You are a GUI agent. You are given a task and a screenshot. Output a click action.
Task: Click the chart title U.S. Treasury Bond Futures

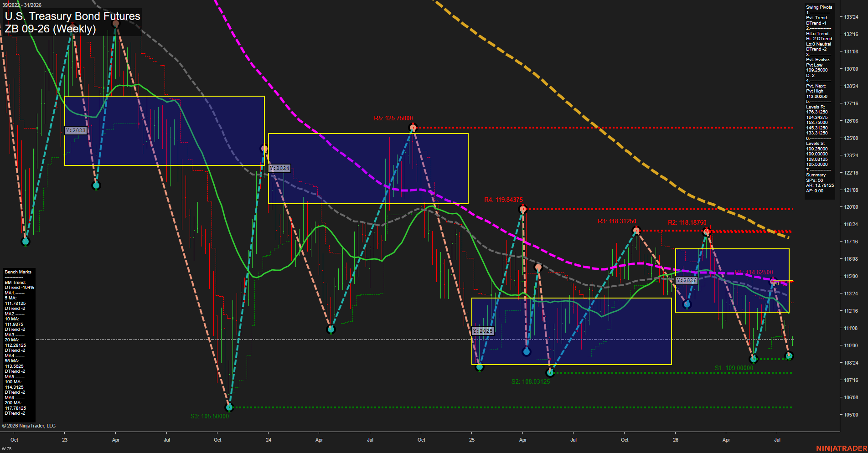click(x=72, y=16)
